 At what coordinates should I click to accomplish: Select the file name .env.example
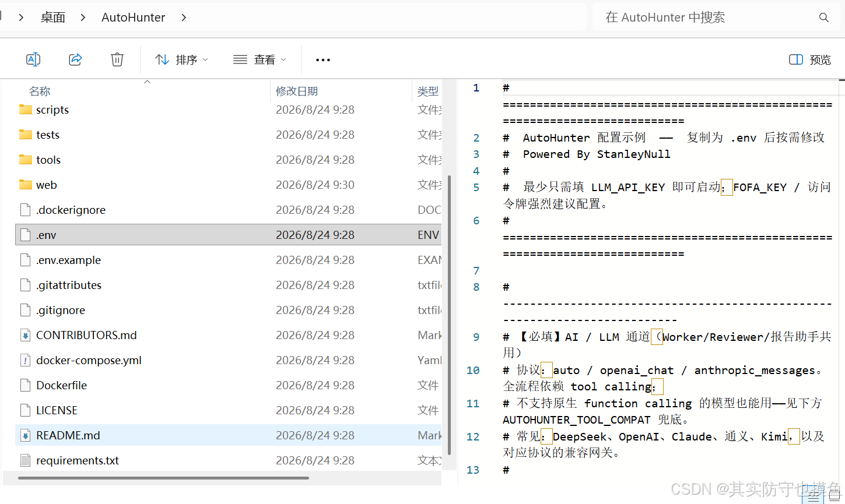68,260
